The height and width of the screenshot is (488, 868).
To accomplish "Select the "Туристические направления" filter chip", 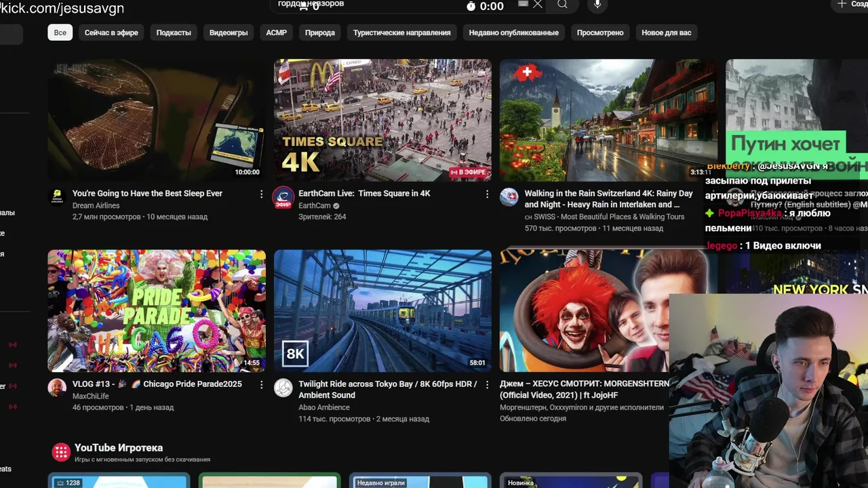I will [x=401, y=33].
